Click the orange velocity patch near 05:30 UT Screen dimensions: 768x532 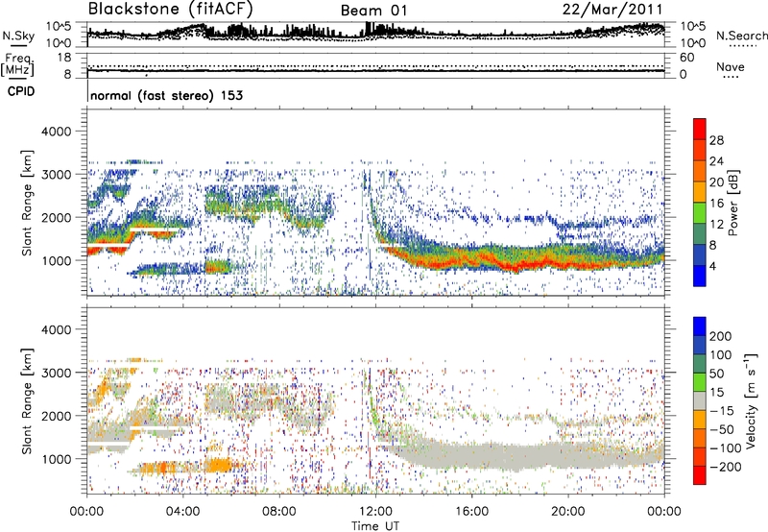[x=219, y=465]
